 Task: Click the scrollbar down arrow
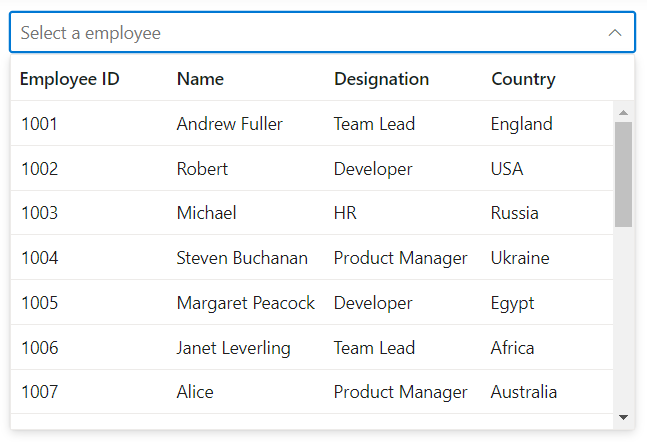(623, 417)
